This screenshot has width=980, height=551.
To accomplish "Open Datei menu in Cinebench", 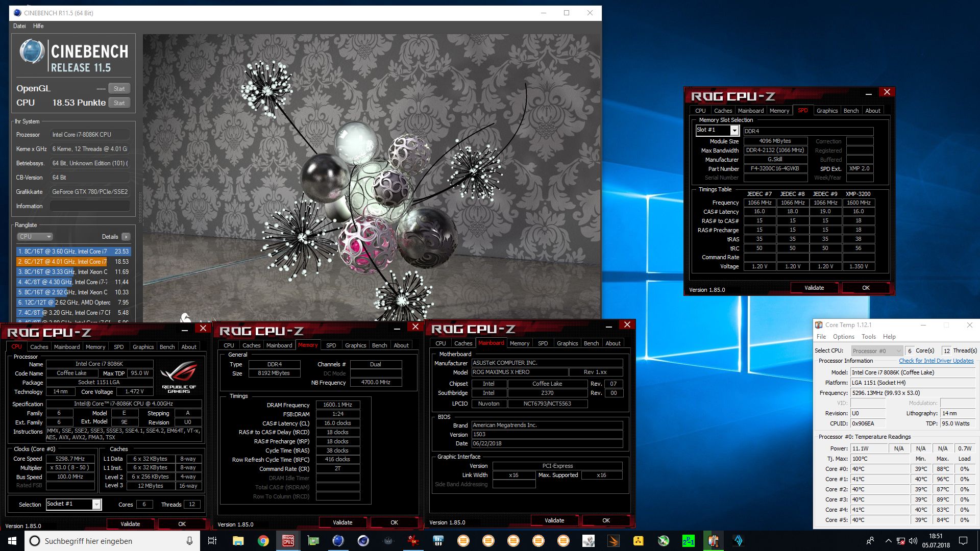I will coord(19,26).
